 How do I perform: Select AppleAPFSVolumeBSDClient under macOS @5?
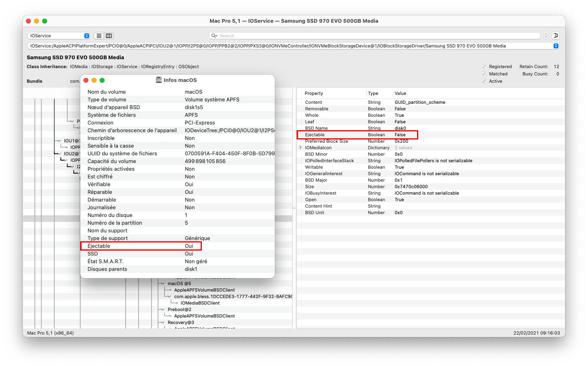point(204,290)
